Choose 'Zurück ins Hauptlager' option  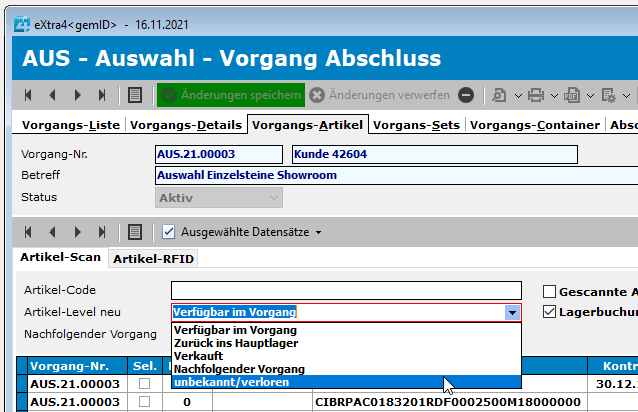click(x=346, y=343)
